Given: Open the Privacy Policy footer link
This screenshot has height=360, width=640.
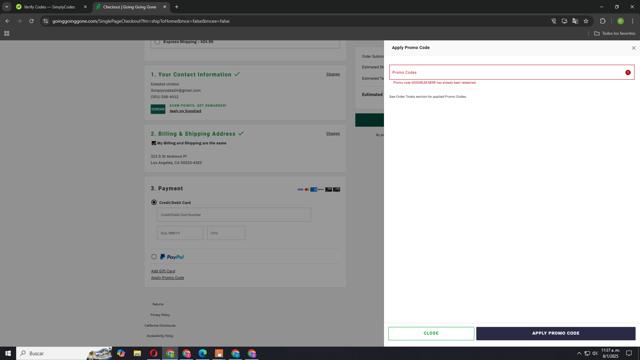Looking at the screenshot, I should pyautogui.click(x=160, y=315).
